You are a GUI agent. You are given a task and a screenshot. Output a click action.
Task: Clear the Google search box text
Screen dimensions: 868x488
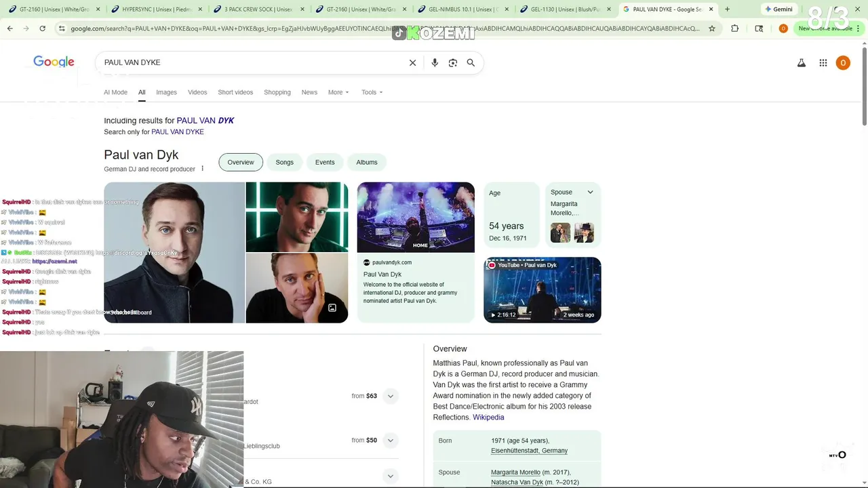pyautogui.click(x=412, y=62)
